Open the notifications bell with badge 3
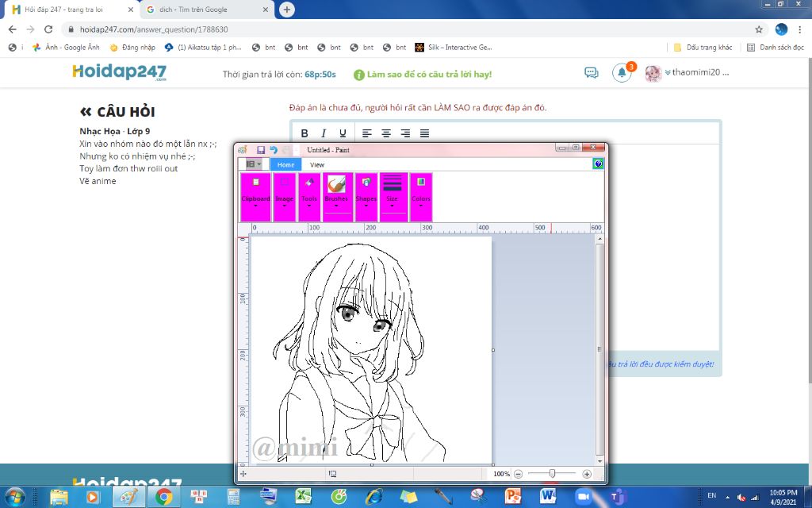The image size is (812, 508). tap(622, 72)
